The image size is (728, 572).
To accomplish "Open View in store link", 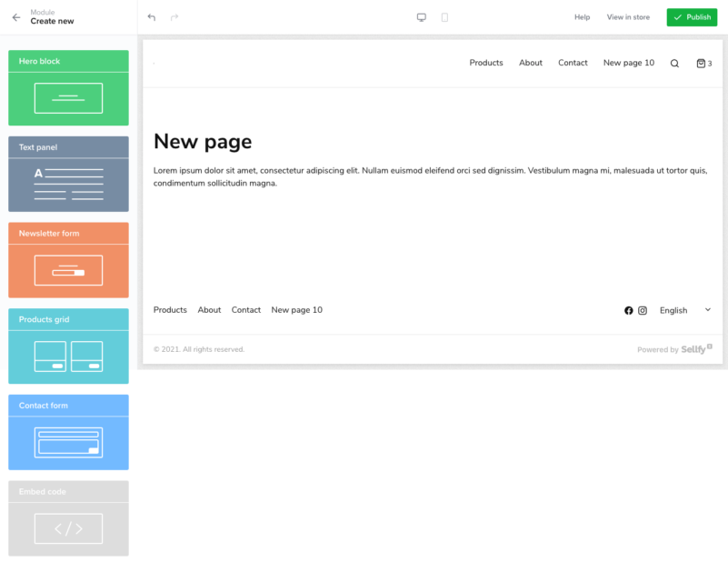I will coord(628,17).
